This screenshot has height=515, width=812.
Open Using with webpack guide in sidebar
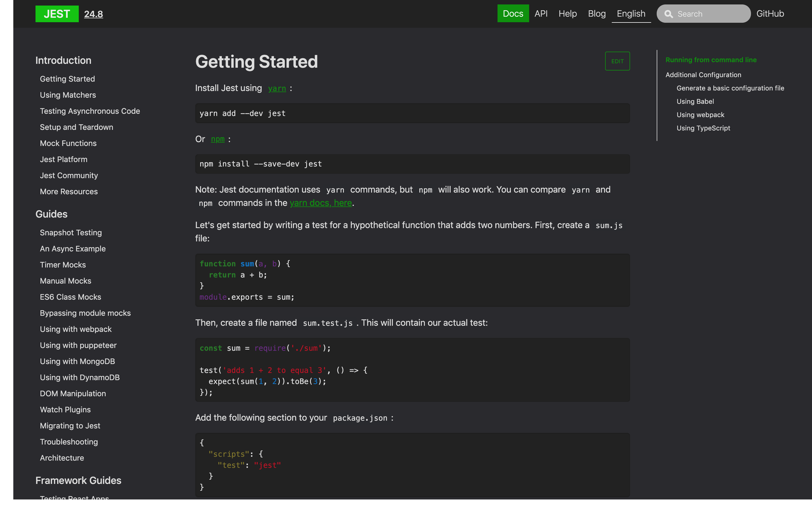pos(75,329)
